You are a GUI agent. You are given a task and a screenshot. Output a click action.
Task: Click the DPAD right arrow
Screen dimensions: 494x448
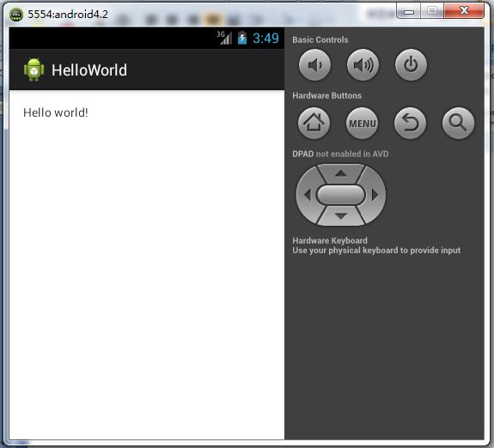coord(375,195)
